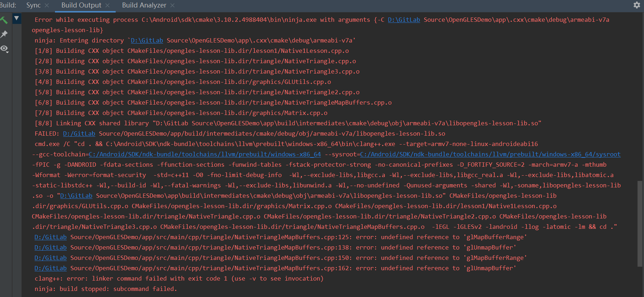Click the [4/8] GLUtils.cpp.o build line
Image resolution: width=644 pixels, height=297 pixels.
(183, 82)
